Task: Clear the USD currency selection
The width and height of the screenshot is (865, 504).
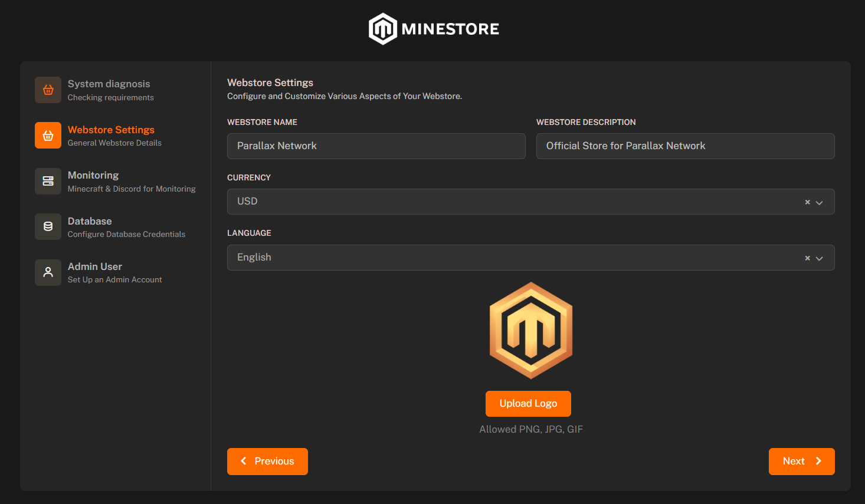Action: [807, 202]
